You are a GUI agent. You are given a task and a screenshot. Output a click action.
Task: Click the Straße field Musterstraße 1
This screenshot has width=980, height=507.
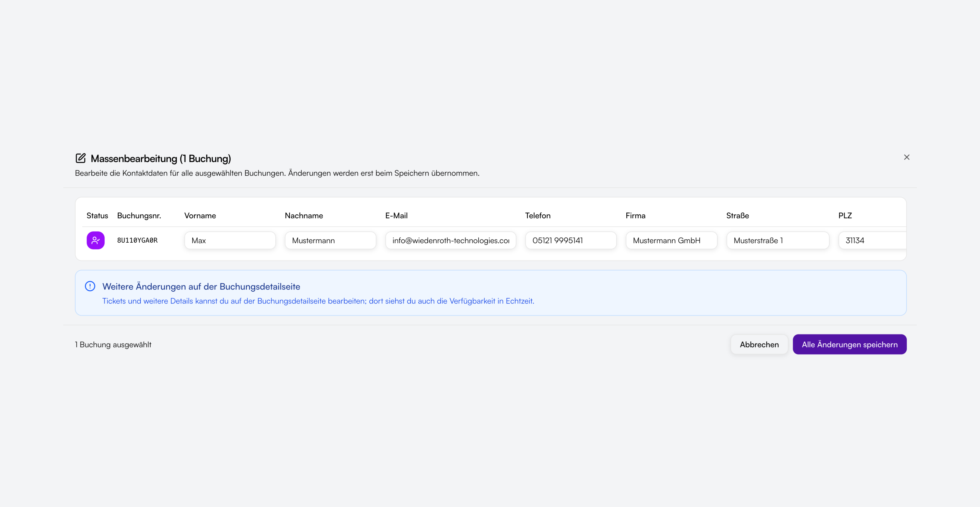coord(778,240)
